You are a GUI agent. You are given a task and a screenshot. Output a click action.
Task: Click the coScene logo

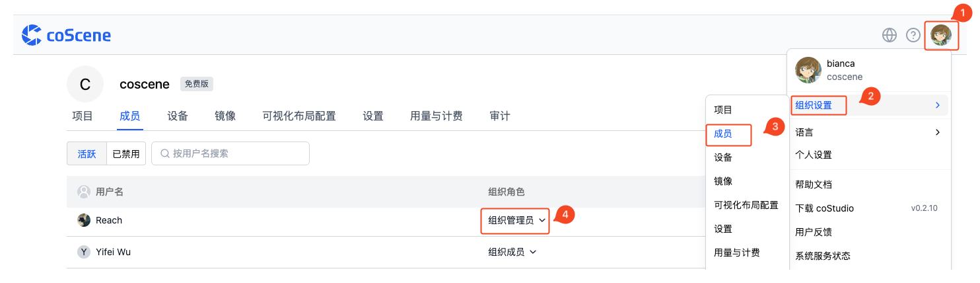[x=66, y=35]
